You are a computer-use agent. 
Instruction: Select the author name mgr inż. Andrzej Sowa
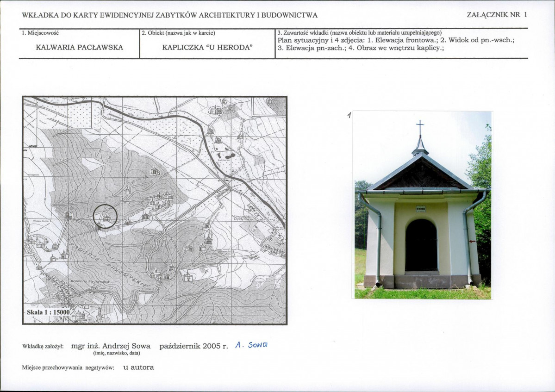point(111,346)
